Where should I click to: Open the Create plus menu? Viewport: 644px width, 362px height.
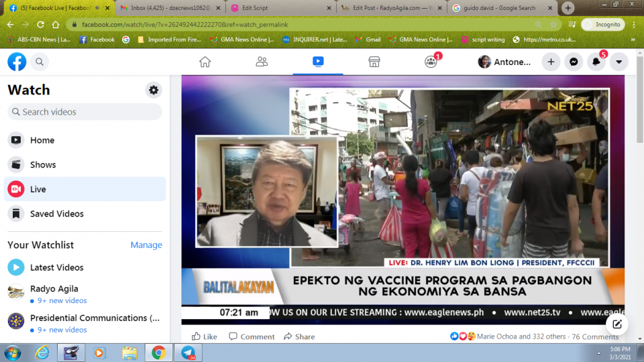[551, 62]
